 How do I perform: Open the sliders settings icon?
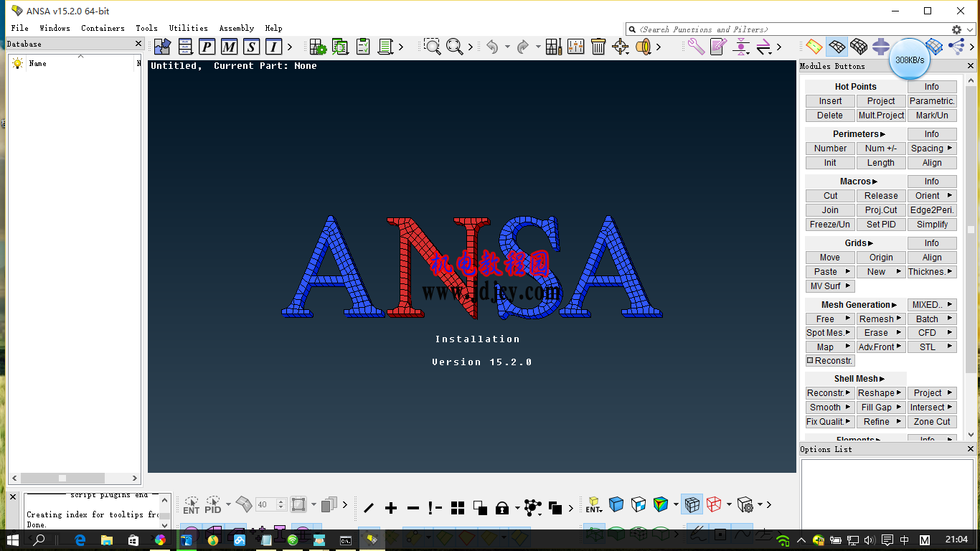[x=576, y=47]
